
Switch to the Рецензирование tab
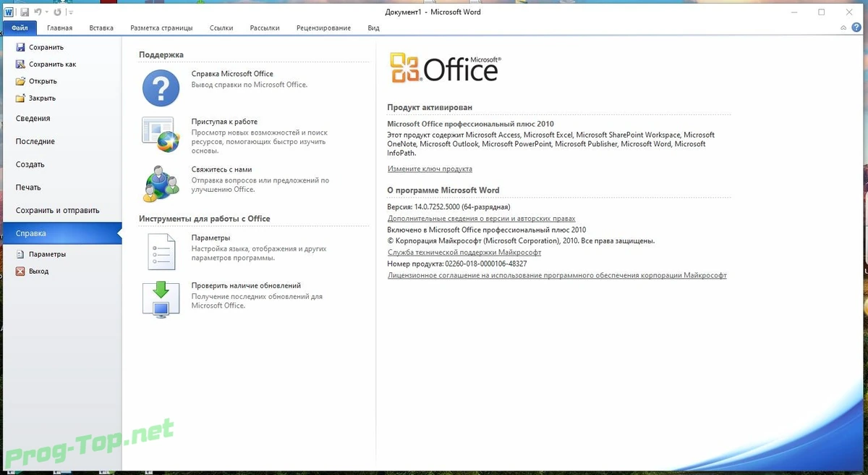(323, 28)
